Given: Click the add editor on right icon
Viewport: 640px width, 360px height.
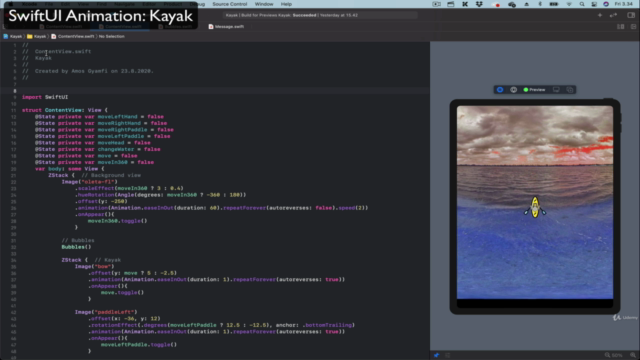Looking at the screenshot, I should coord(633,27).
